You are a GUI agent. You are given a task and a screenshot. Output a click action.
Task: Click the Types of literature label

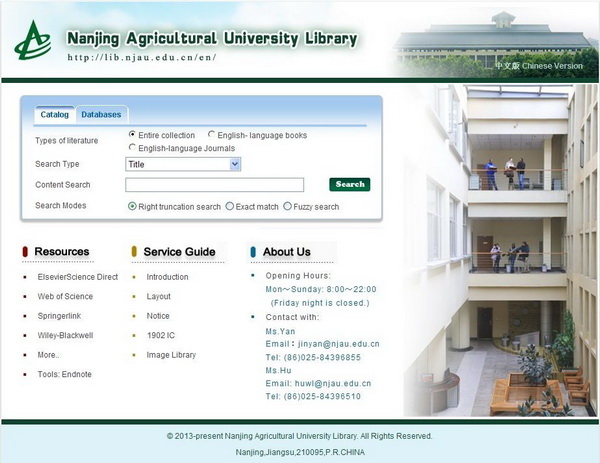click(x=67, y=140)
